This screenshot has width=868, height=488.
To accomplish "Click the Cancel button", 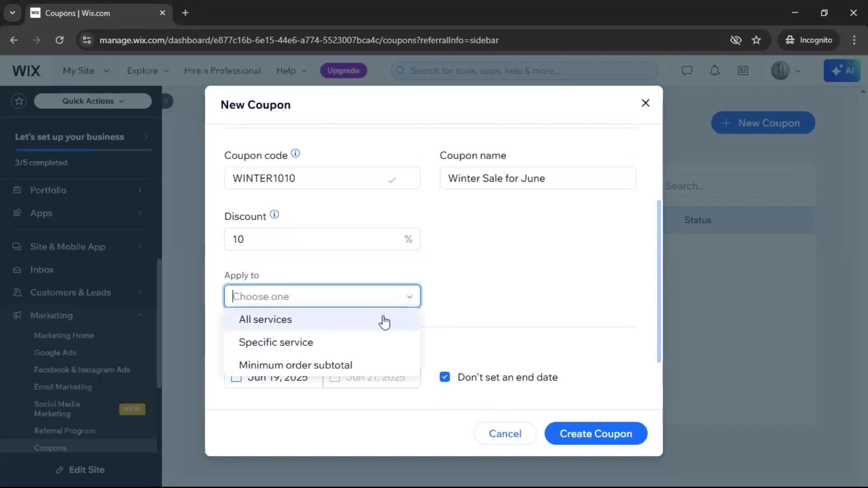I will pyautogui.click(x=505, y=434).
